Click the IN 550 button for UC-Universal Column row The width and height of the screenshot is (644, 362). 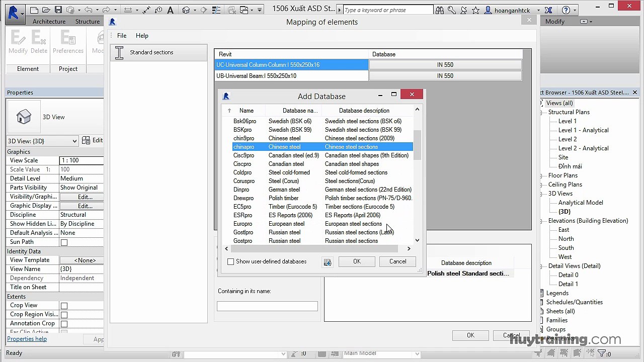(445, 65)
